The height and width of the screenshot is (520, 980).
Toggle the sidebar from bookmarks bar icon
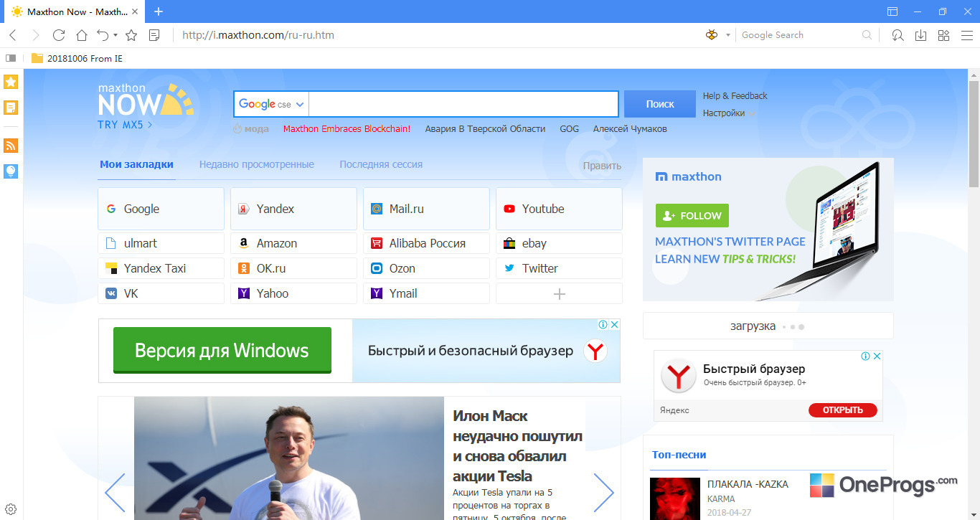click(x=11, y=58)
